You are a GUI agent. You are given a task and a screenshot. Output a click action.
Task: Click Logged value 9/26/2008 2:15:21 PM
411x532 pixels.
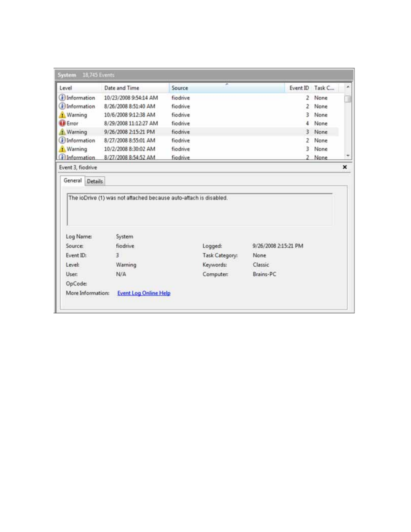pos(278,246)
